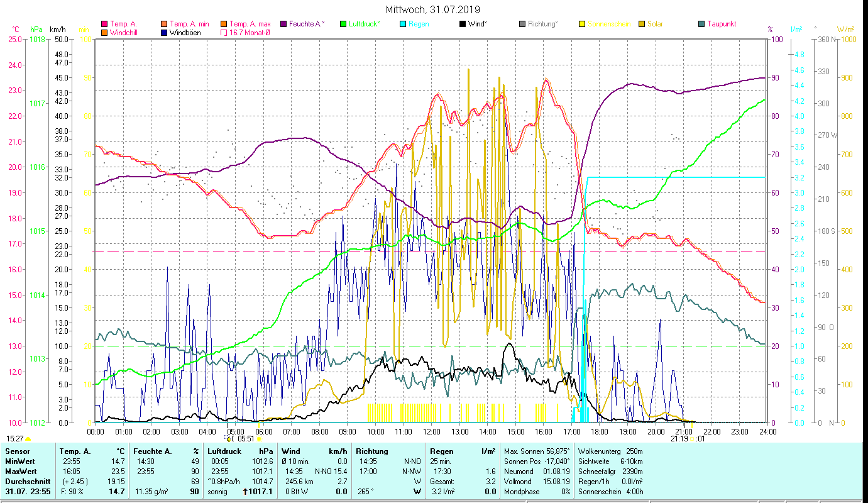Click the Temp. A. max legend label
This screenshot has width=868, height=503.
pyautogui.click(x=250, y=24)
